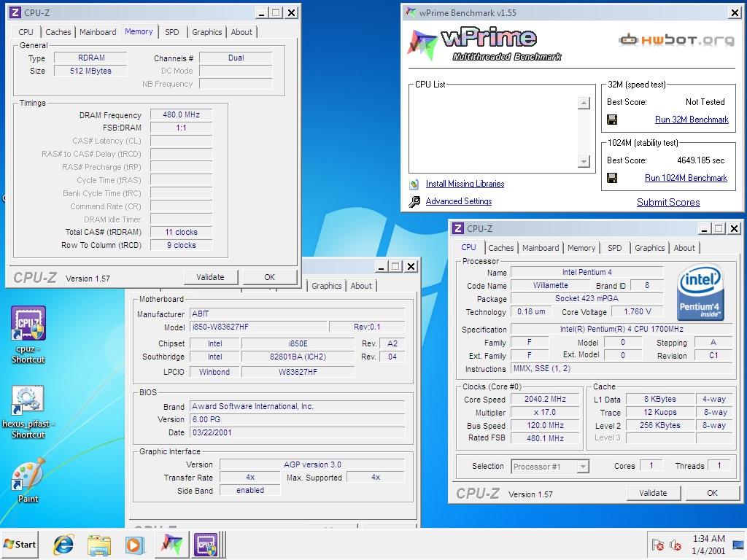Open Mainboard tab in processor CPU-Z window
Screen dimensions: 747x560
click(541, 248)
